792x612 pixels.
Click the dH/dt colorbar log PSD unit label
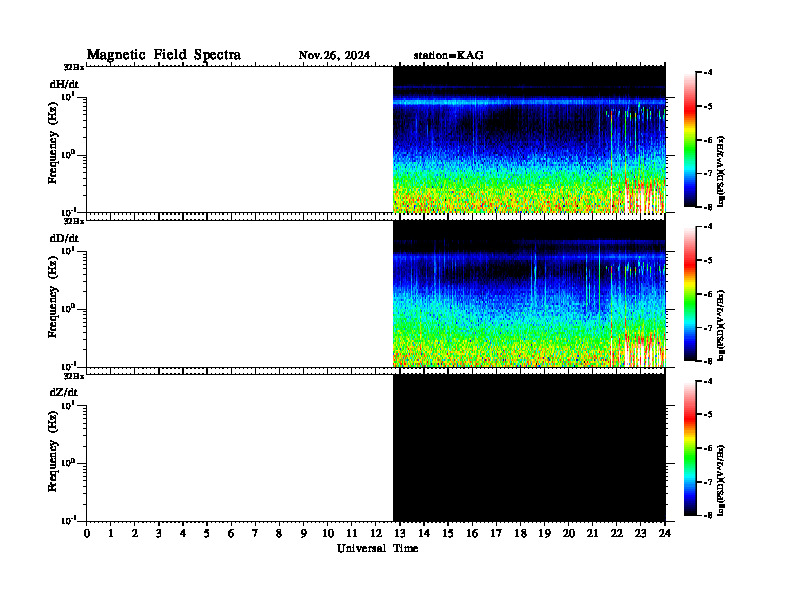721,171
